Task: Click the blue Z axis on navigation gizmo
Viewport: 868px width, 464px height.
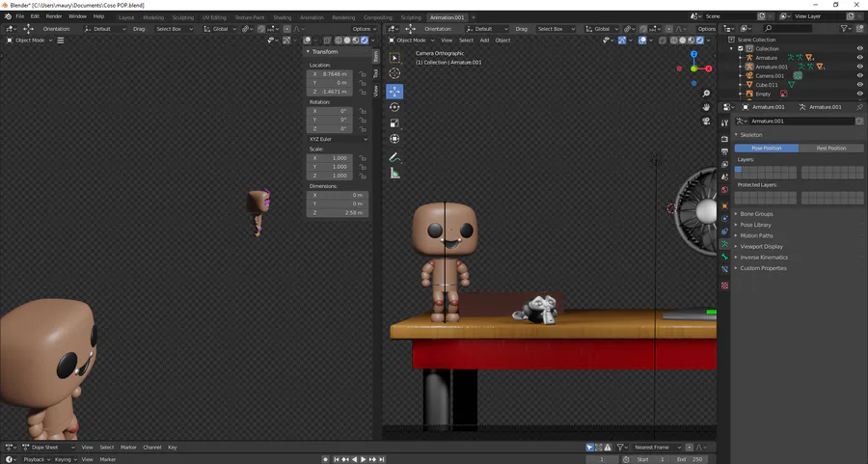Action: click(694, 54)
